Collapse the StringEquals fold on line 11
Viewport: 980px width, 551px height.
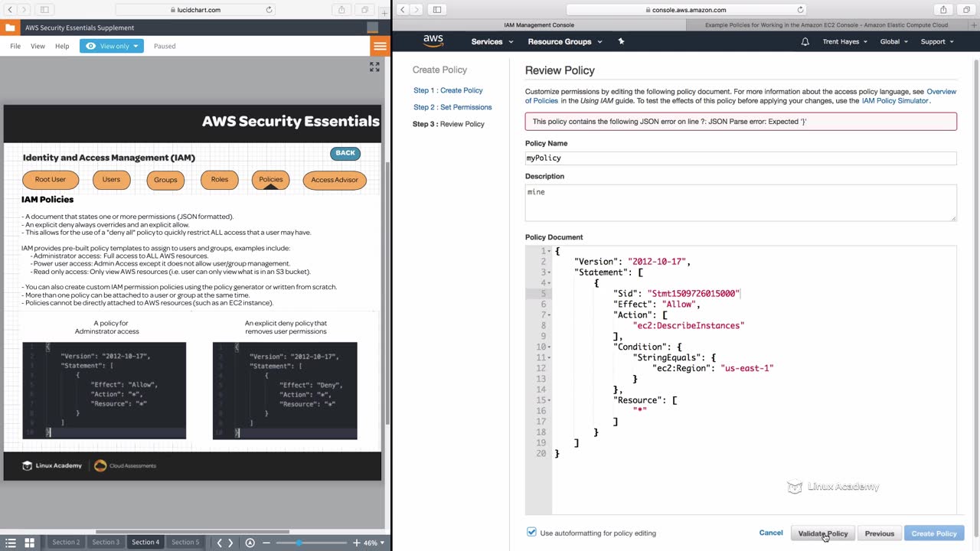click(550, 358)
